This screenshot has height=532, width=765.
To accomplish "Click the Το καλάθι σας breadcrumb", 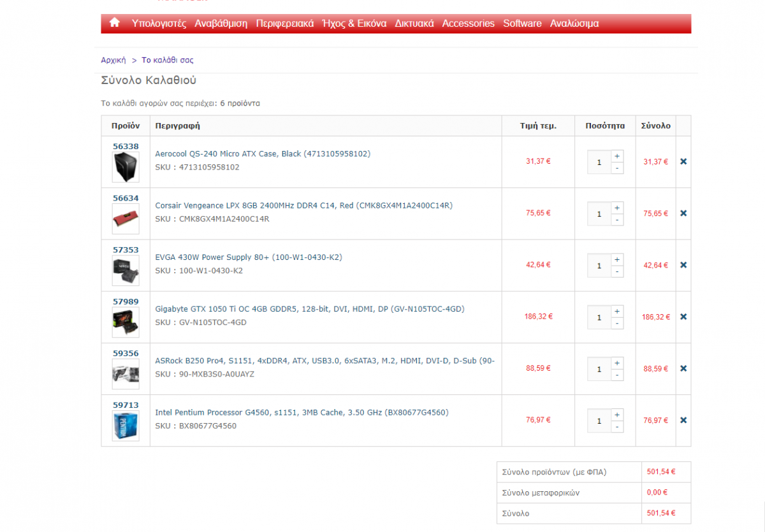I will coord(167,60).
